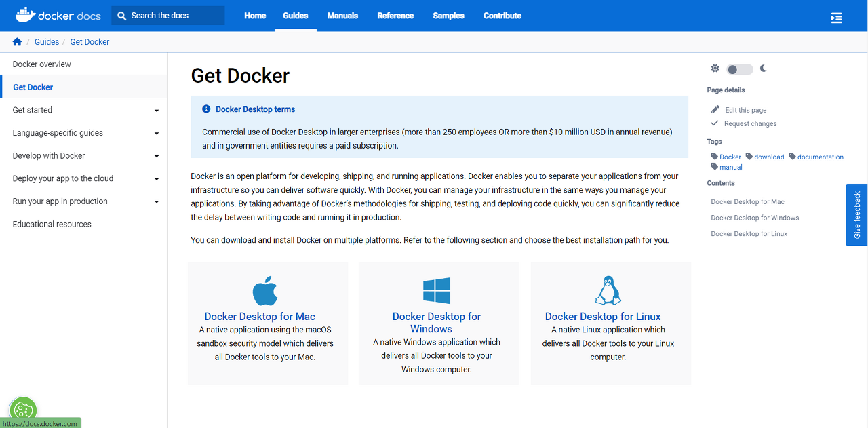
Task: Open Get started in sidebar
Action: (x=33, y=110)
